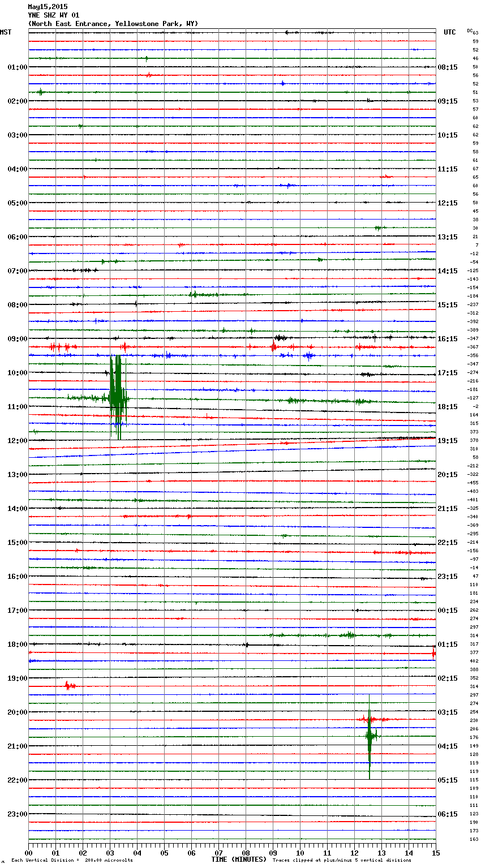
Task: Click the 17:15 UTC row label
Action: 448,373
